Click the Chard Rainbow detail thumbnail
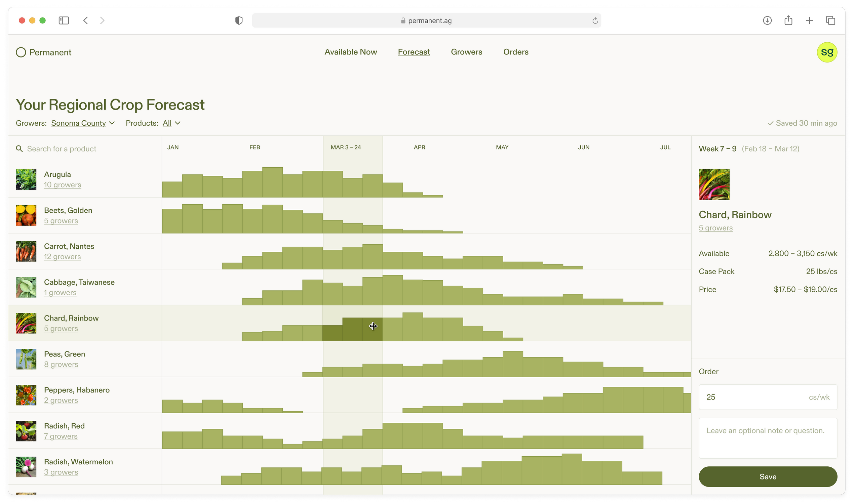The width and height of the screenshot is (854, 504). pyautogui.click(x=714, y=184)
